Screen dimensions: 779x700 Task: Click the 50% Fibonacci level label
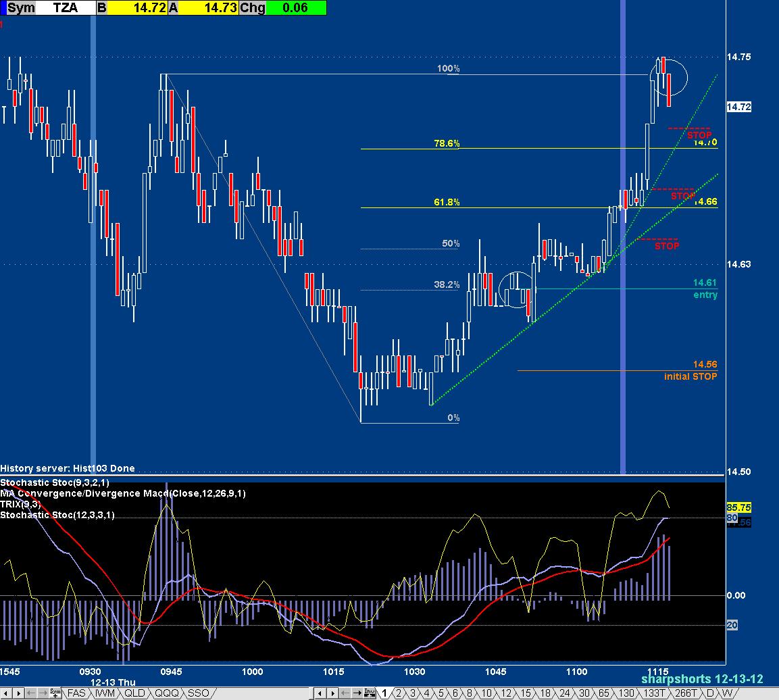click(x=451, y=243)
